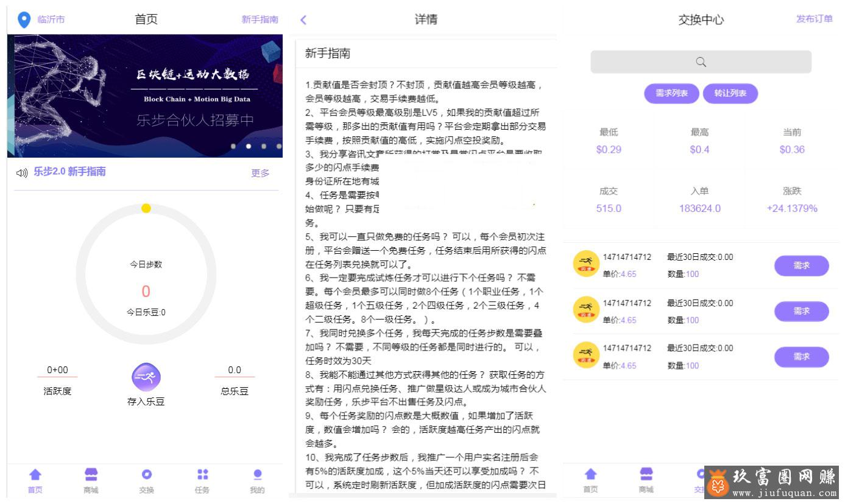Click the magnifier search icon
This screenshot has height=504, width=845.
701,61
